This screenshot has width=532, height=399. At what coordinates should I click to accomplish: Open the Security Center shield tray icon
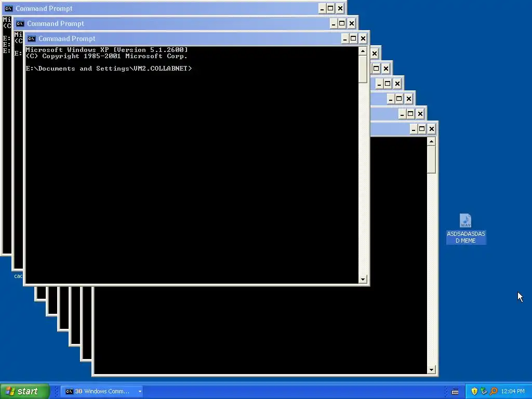click(x=474, y=391)
